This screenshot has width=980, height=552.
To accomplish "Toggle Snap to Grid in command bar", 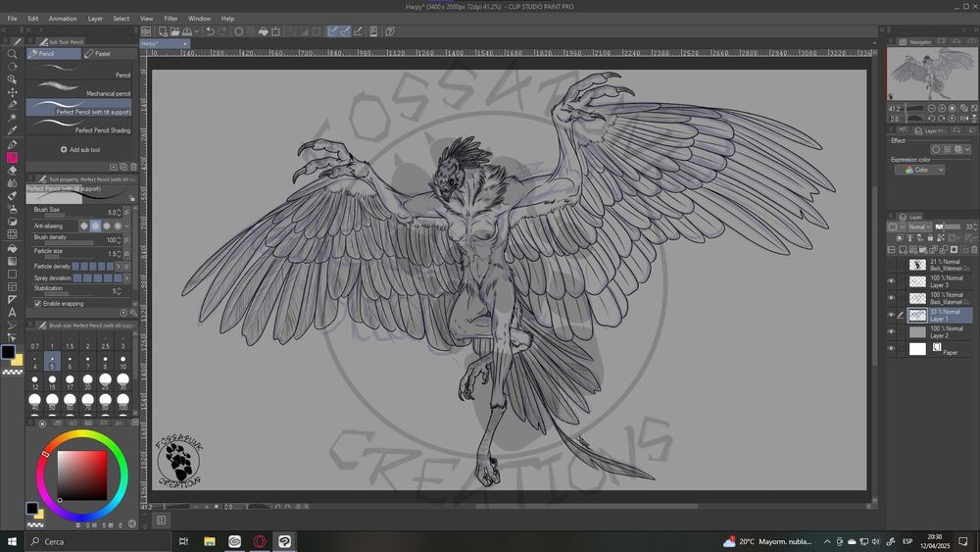I will pyautogui.click(x=358, y=31).
